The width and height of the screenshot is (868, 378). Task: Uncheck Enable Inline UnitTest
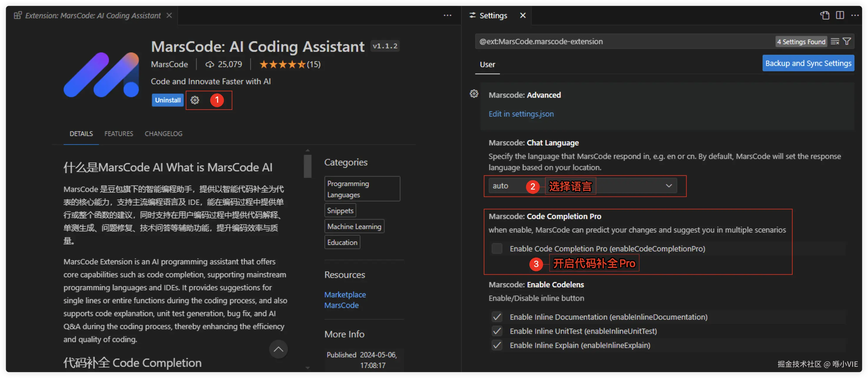[x=497, y=331]
